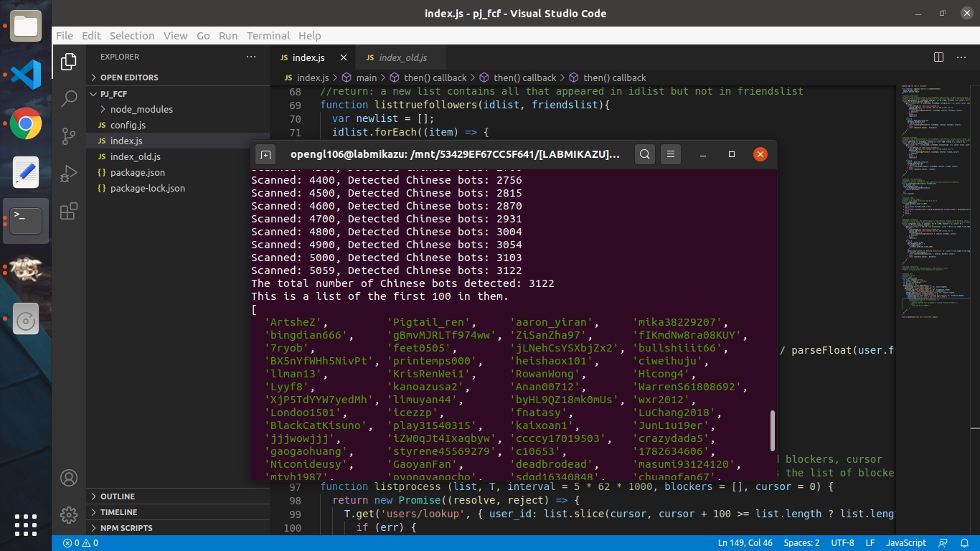The width and height of the screenshot is (980, 551).
Task: Open the Help menu
Action: [x=309, y=36]
